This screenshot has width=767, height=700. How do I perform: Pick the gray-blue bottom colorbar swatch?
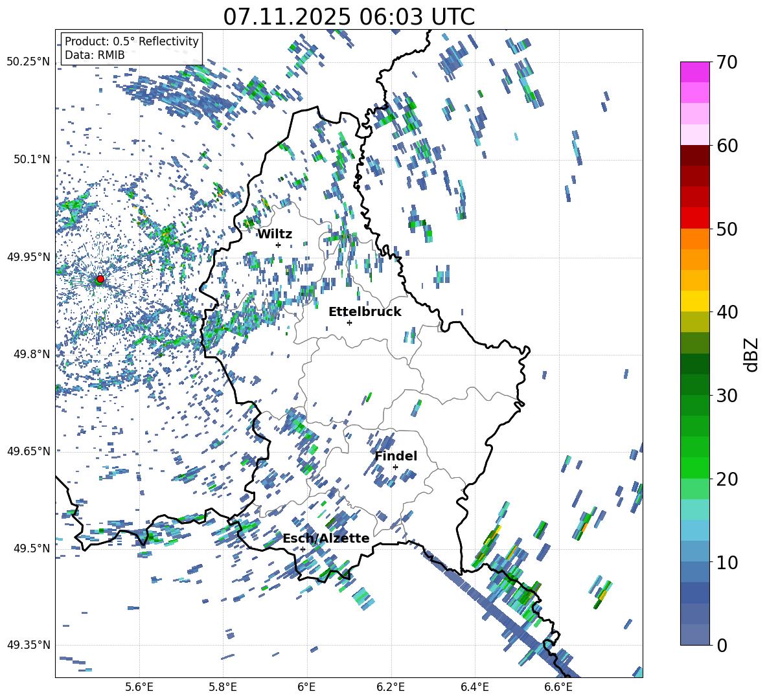click(x=694, y=635)
